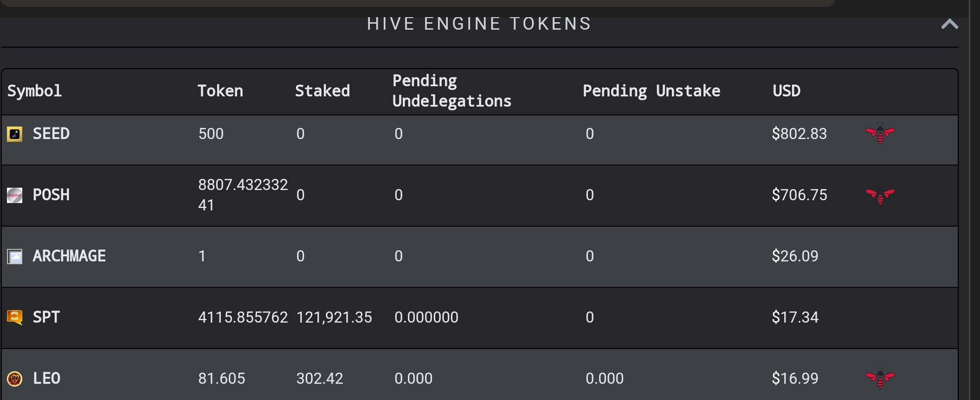Click the SEED token icon
This screenshot has width=980, height=400.
[x=14, y=134]
